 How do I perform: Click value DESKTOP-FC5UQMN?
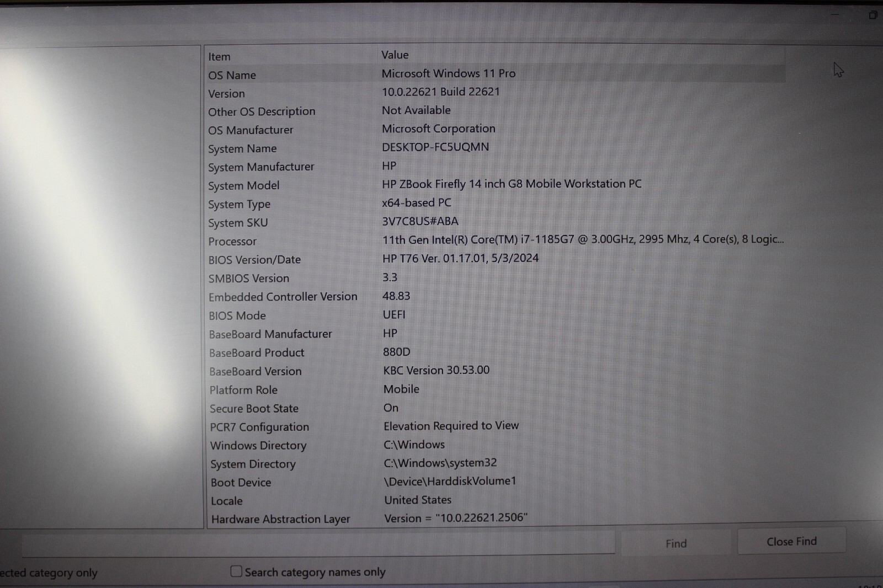tap(435, 147)
